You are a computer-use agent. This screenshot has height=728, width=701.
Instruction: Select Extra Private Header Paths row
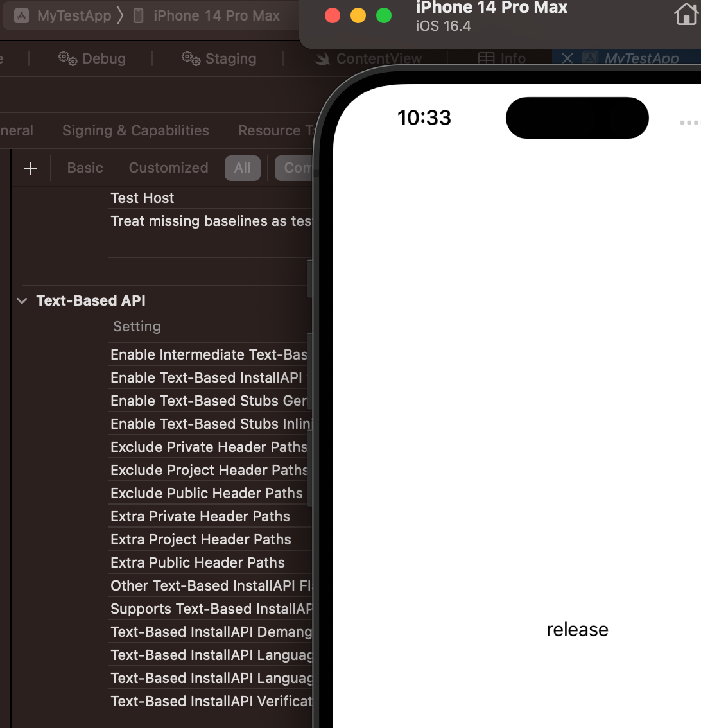point(211,517)
